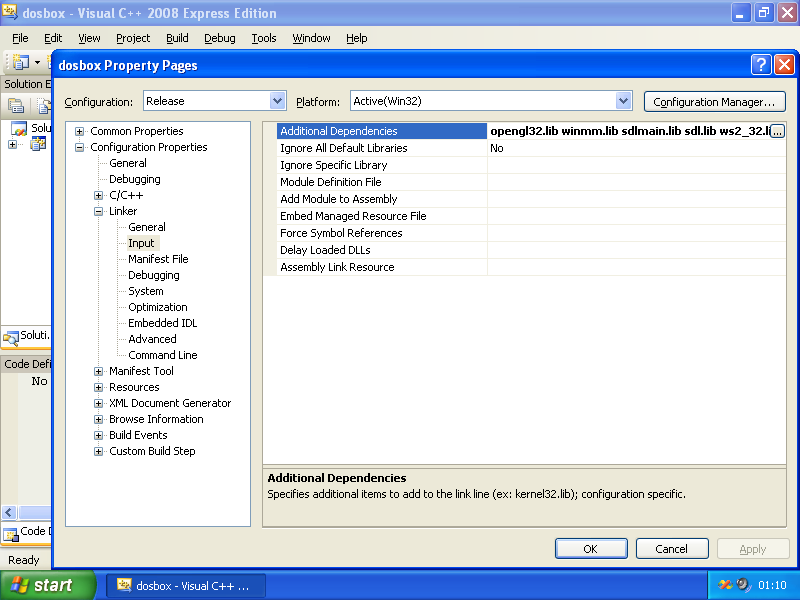
Task: Click the dosbox project icon in Solution Explorer
Action: tap(38, 144)
